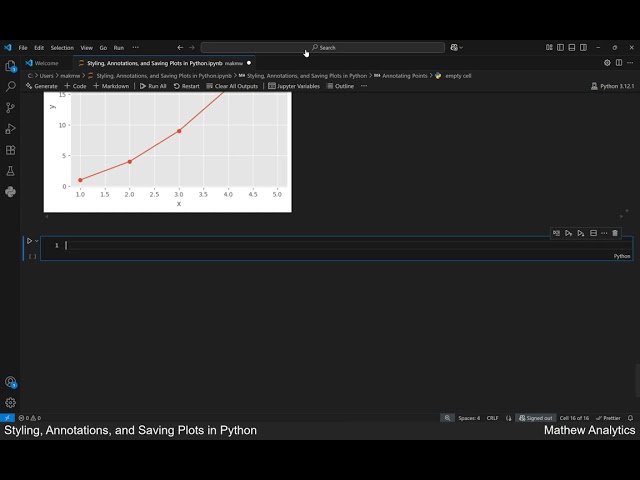Open the cell language picker Python
Screen dimensions: 640x480
(622, 256)
